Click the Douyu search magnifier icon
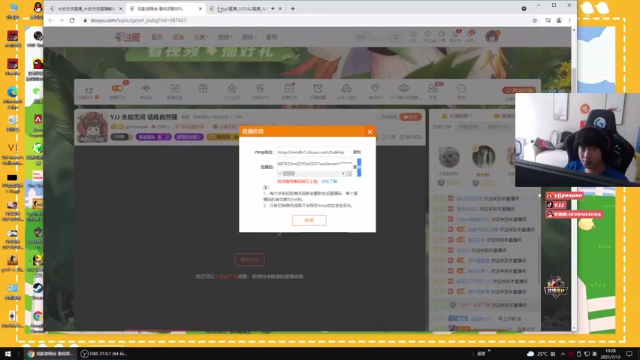Screen dimensions: 640x360 click(x=396, y=37)
